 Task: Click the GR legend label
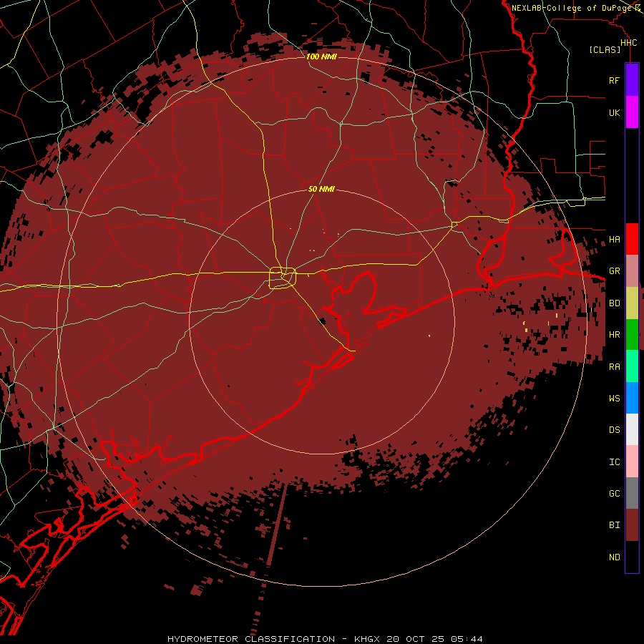614,271
